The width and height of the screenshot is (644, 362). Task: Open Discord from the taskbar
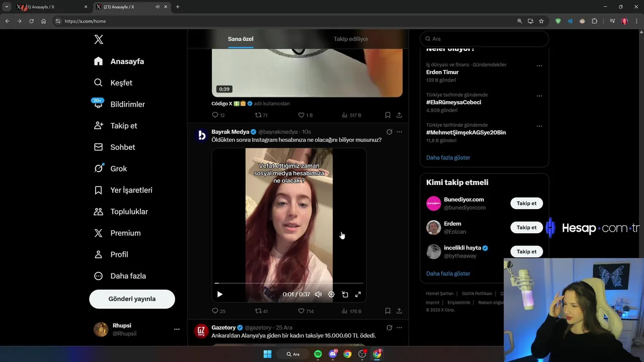[333, 354]
